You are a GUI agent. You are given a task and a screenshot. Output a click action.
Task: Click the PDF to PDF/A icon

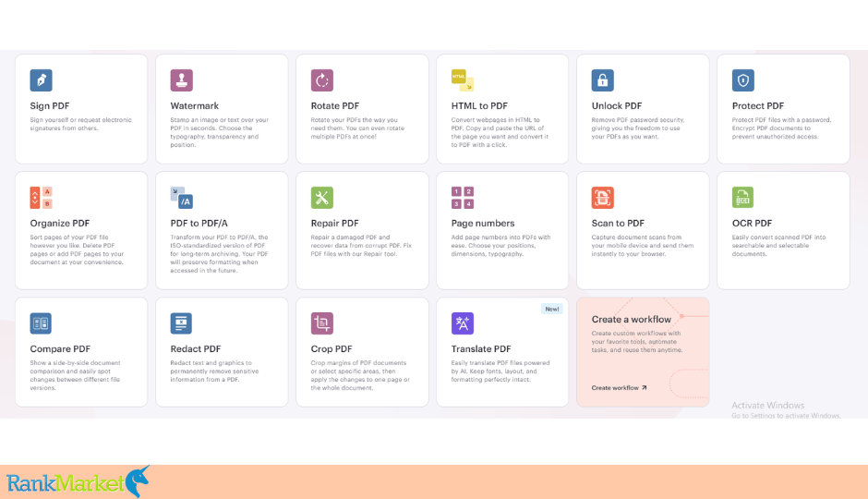coord(182,198)
